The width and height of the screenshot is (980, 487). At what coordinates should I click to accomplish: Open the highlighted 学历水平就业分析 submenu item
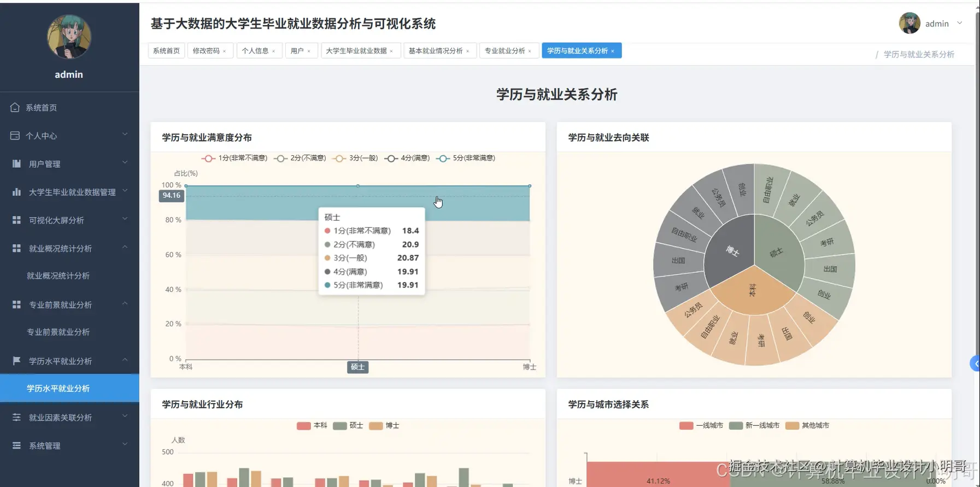69,389
